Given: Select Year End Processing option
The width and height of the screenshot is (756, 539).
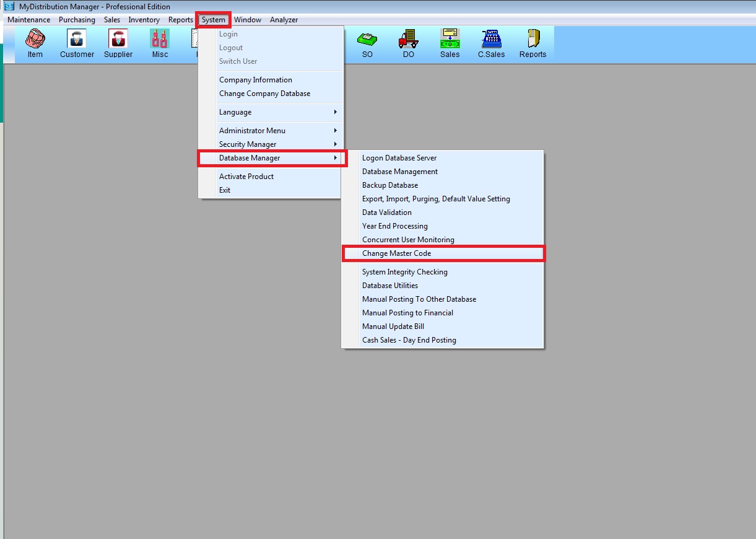Looking at the screenshot, I should coord(395,226).
